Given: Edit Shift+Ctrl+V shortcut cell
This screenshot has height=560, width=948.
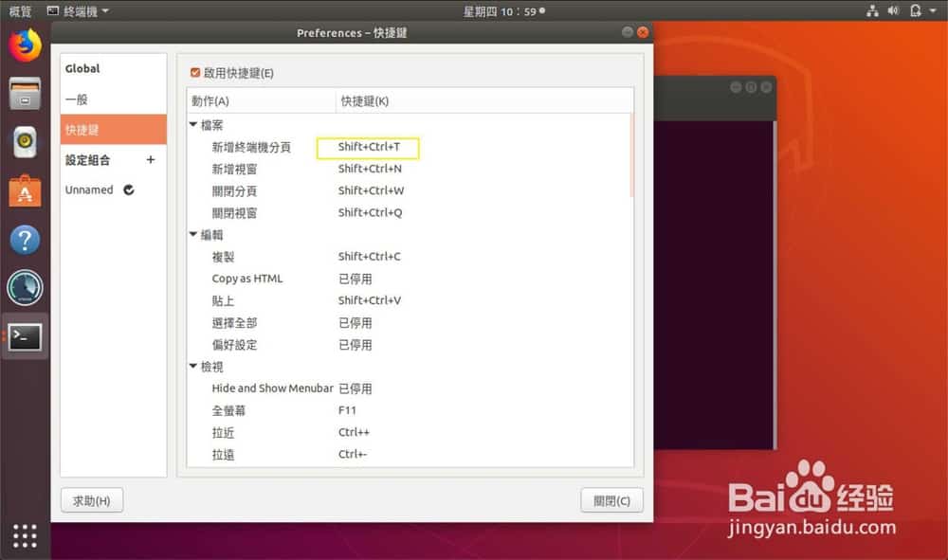Looking at the screenshot, I should click(370, 300).
